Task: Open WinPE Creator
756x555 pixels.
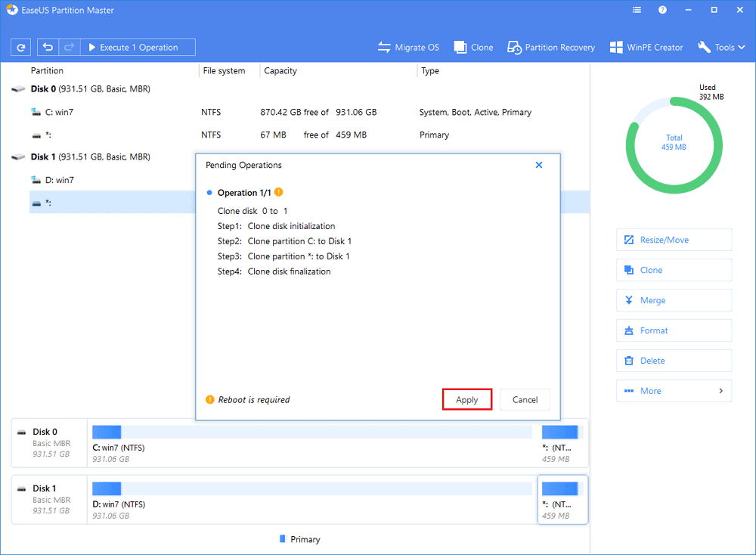Action: pos(646,48)
